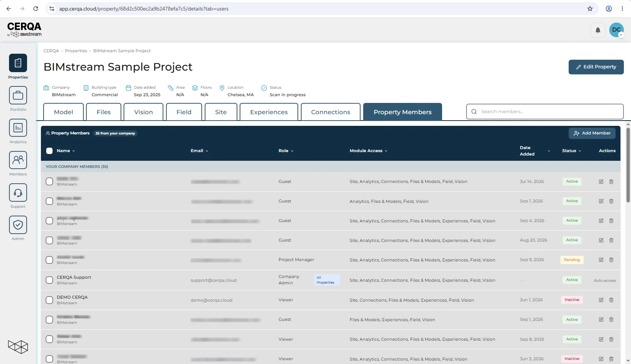Open the Portfolio briefcase icon

tap(18, 95)
